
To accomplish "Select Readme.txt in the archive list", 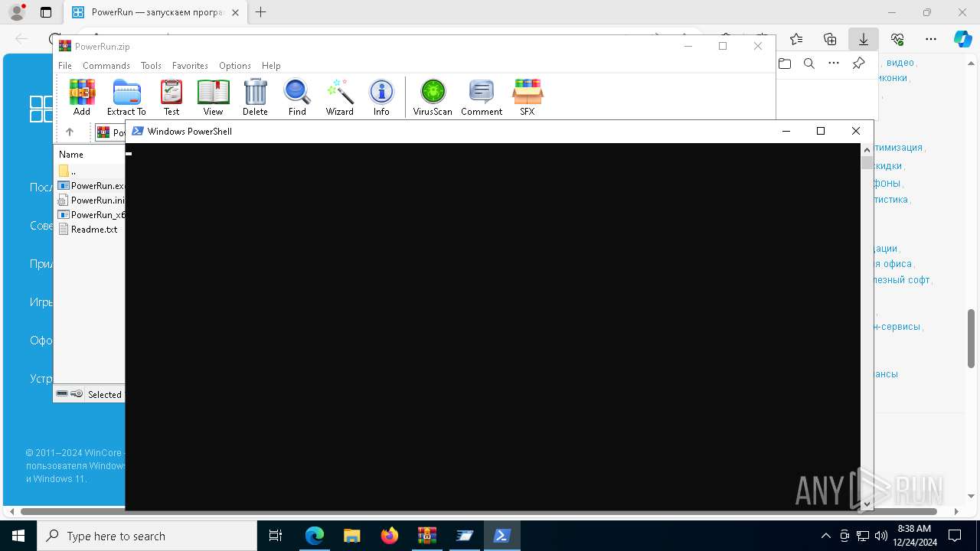I will point(89,230).
